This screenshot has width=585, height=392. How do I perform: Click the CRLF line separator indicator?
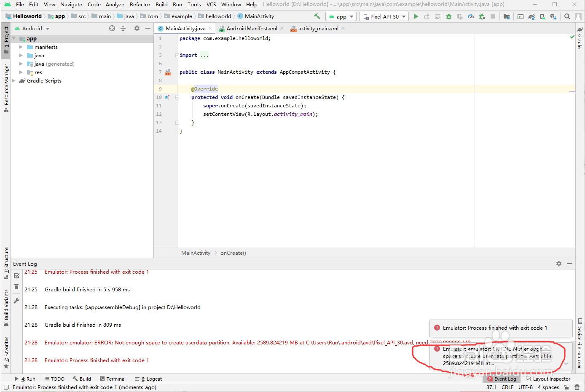507,387
